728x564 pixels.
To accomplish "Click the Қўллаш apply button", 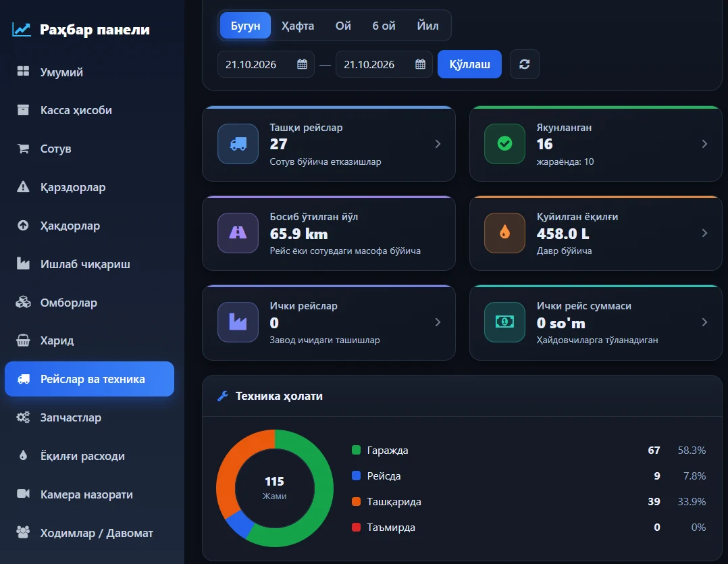I will (469, 64).
